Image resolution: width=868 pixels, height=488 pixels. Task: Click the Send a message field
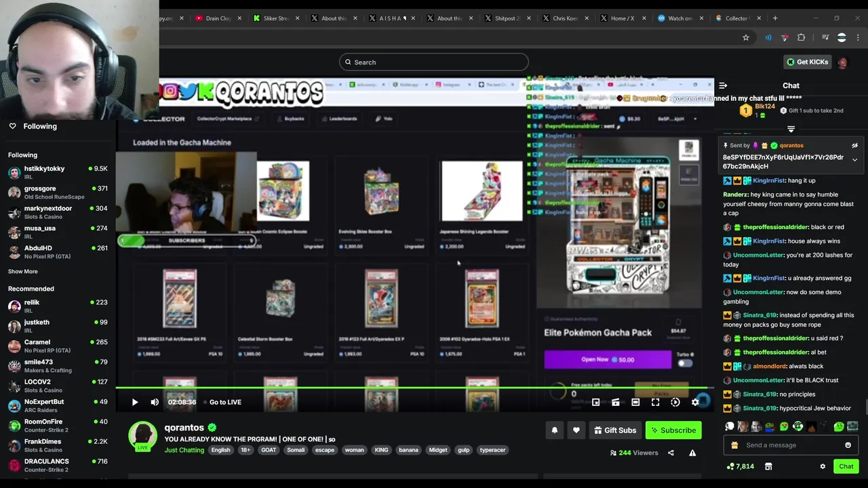(791, 445)
